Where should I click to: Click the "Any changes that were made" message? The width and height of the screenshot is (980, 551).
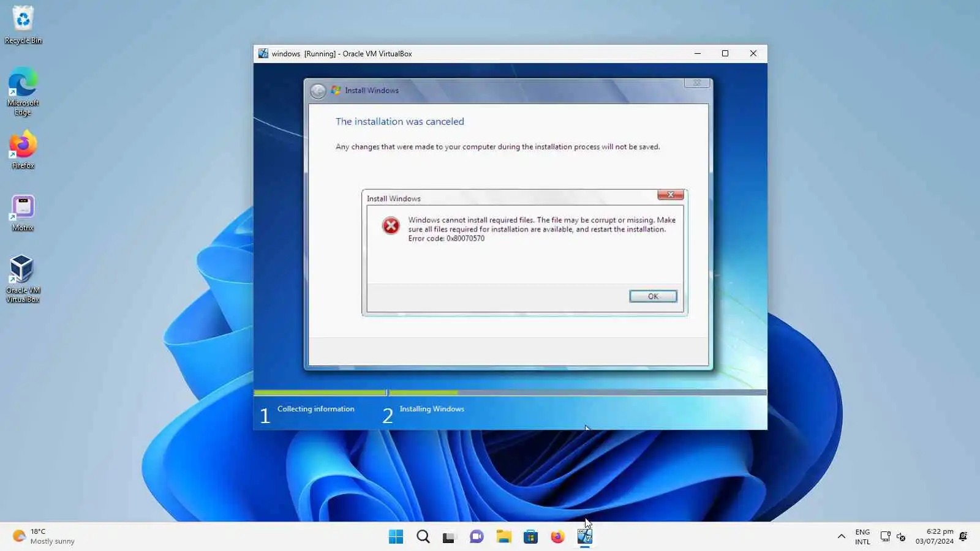[x=497, y=147]
